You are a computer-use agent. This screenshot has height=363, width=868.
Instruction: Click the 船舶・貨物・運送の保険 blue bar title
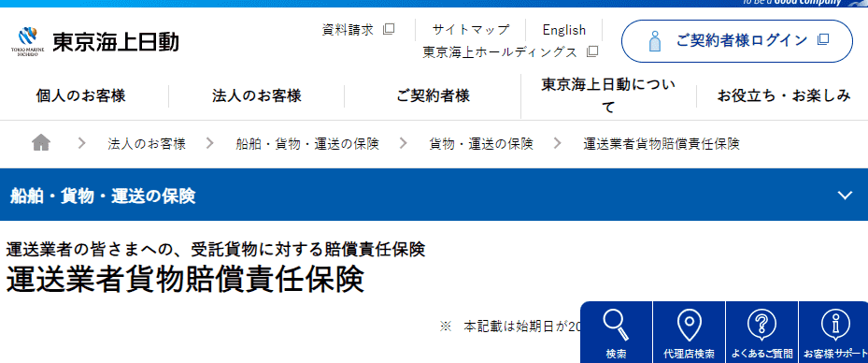point(103,196)
